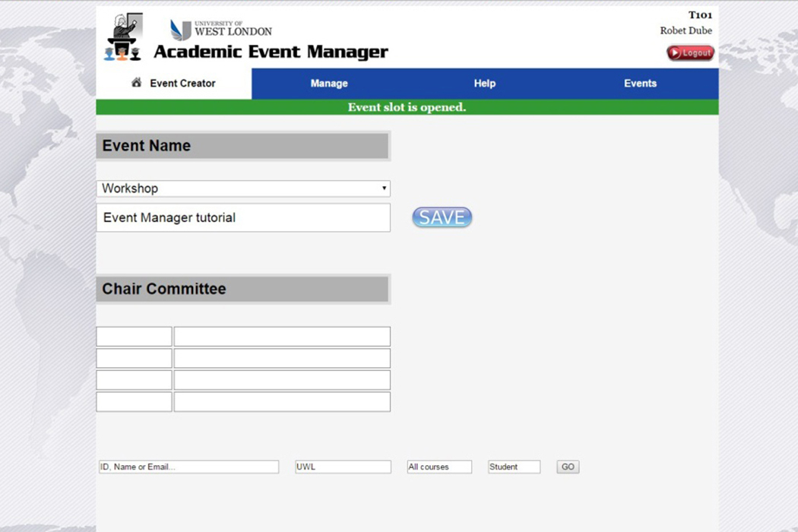The image size is (798, 532).
Task: Click the lecturer podium logo icon
Action: 123,37
